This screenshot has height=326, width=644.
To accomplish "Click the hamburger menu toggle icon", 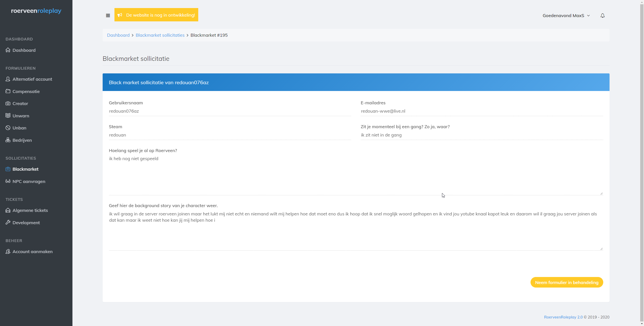I will pyautogui.click(x=108, y=15).
